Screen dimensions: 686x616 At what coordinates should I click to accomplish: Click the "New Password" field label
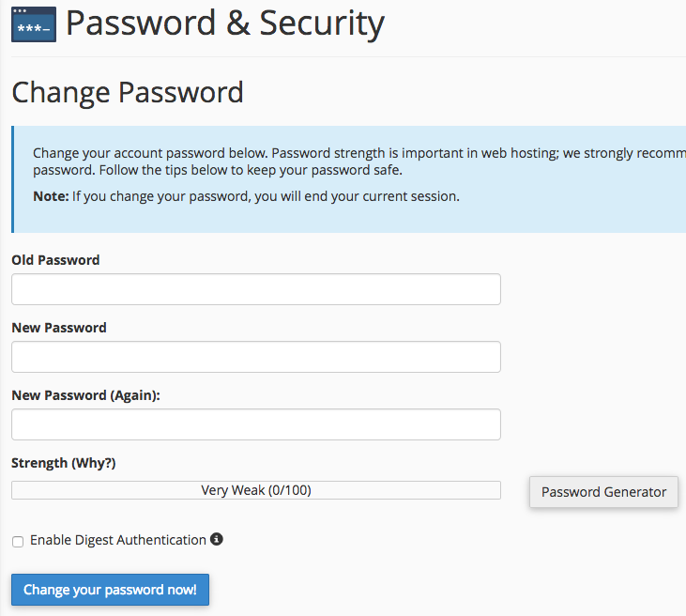[x=59, y=328]
